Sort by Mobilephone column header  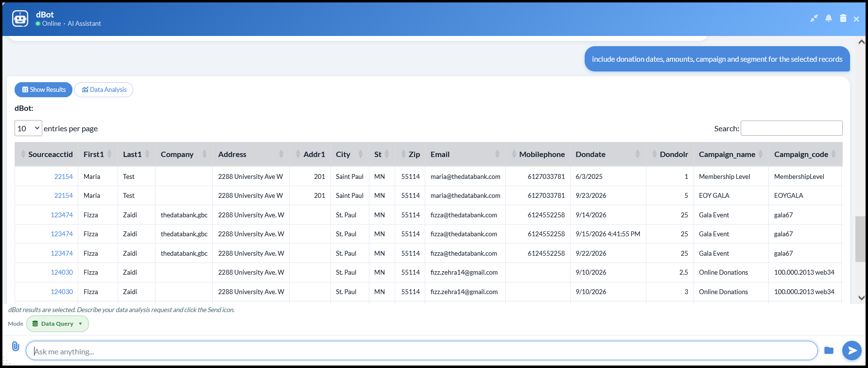[538, 154]
